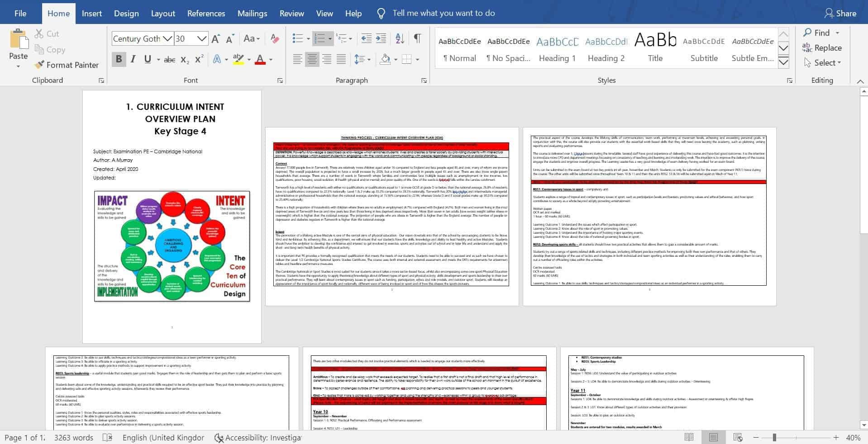Screen dimensions: 868x444
Task: Toggle Italic formatting
Action: click(x=133, y=59)
